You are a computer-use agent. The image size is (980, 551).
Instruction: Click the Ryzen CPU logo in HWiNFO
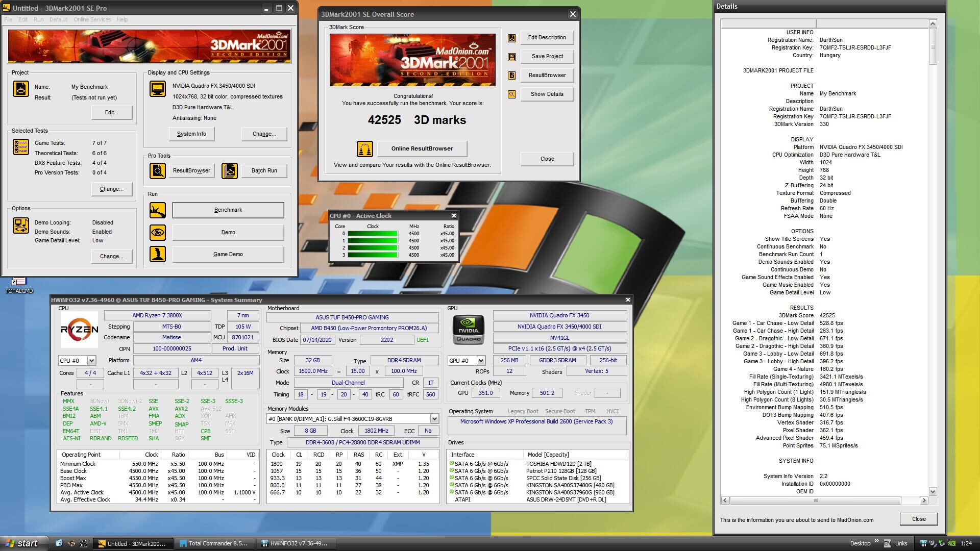tap(80, 330)
